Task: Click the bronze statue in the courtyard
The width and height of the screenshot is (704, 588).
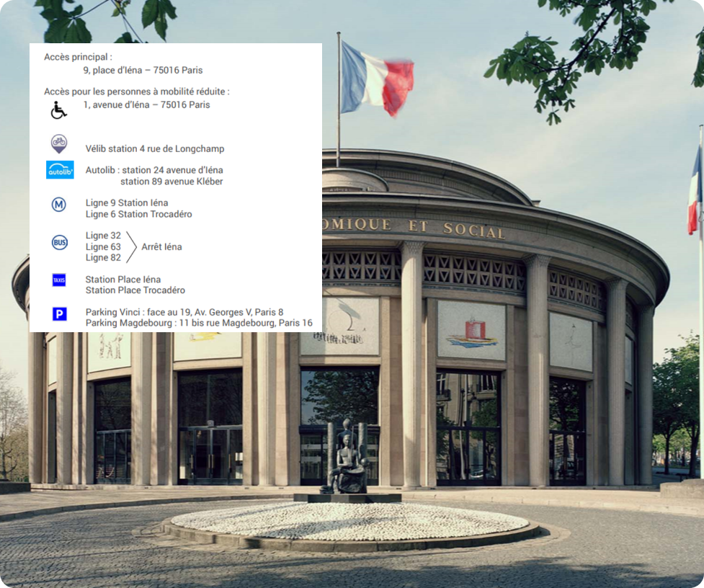Action: 347,458
